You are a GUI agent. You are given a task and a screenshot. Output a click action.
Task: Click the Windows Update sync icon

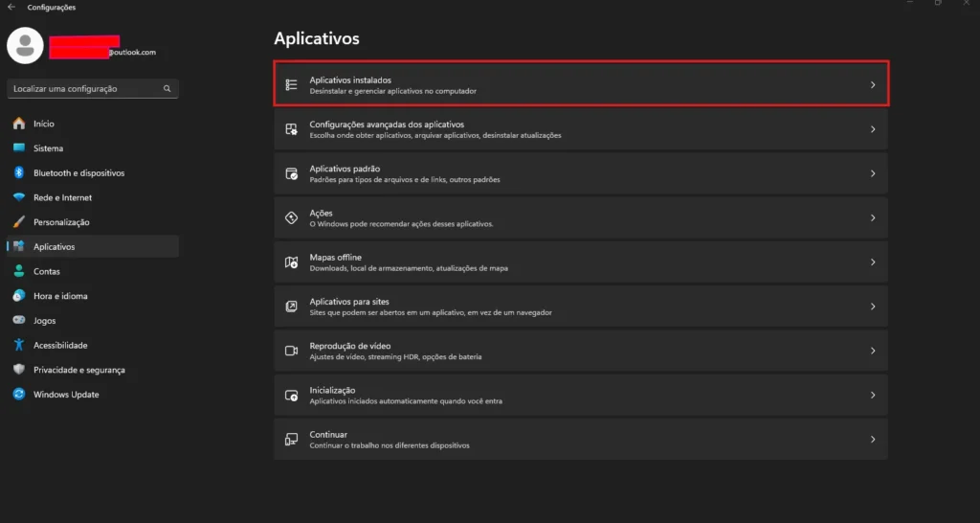(19, 394)
